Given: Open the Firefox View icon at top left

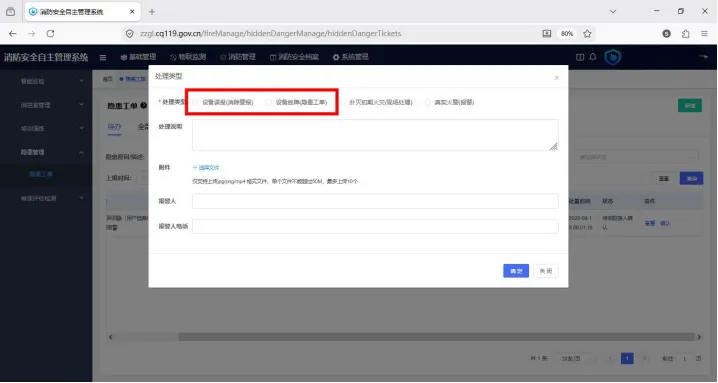Looking at the screenshot, I should [11, 12].
